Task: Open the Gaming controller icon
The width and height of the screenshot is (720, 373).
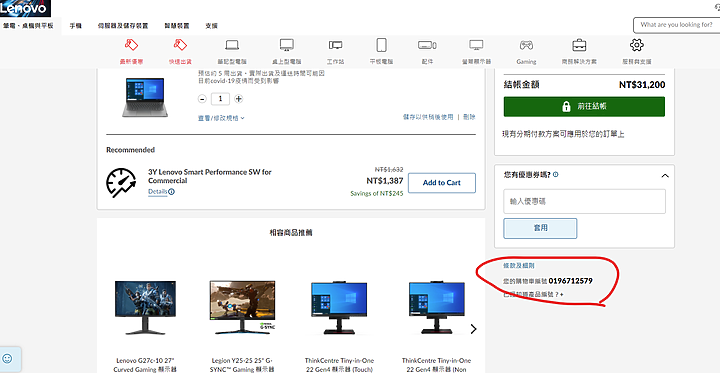Action: 526,45
